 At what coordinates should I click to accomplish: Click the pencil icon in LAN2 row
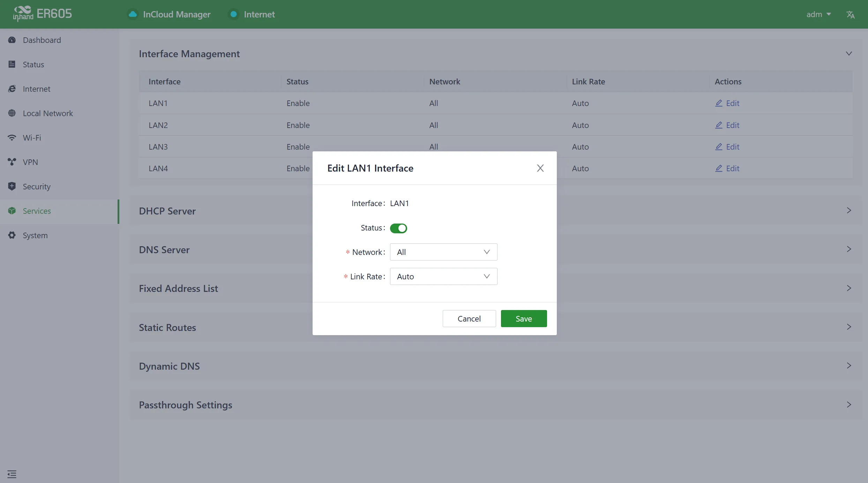(719, 125)
